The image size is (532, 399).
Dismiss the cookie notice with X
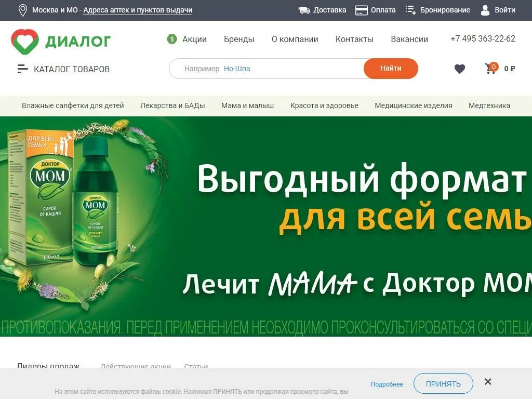488,382
